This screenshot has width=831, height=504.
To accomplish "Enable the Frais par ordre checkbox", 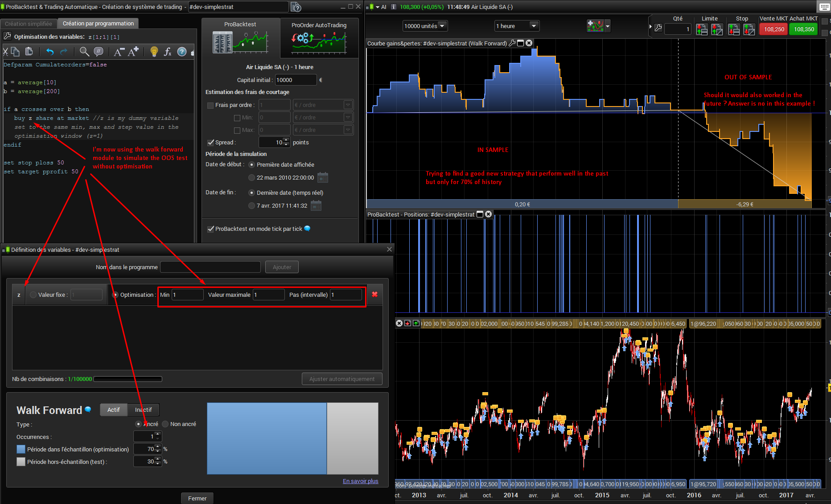I will pyautogui.click(x=210, y=105).
